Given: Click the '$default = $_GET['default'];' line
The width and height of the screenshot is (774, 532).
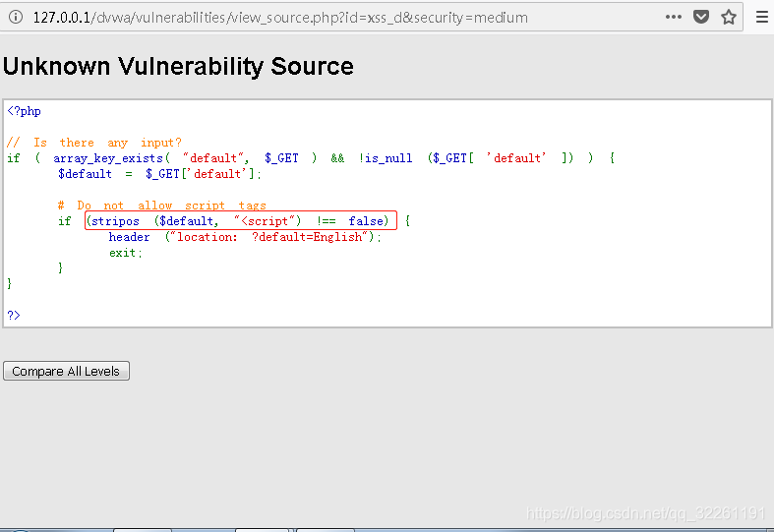Looking at the screenshot, I should point(159,174).
